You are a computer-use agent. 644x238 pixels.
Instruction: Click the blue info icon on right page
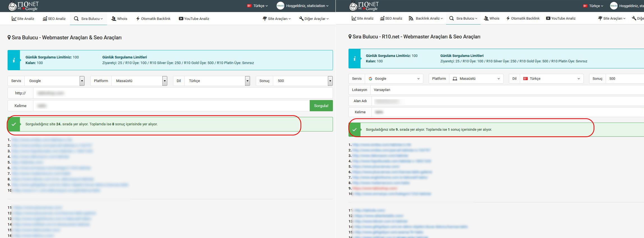coord(355,58)
